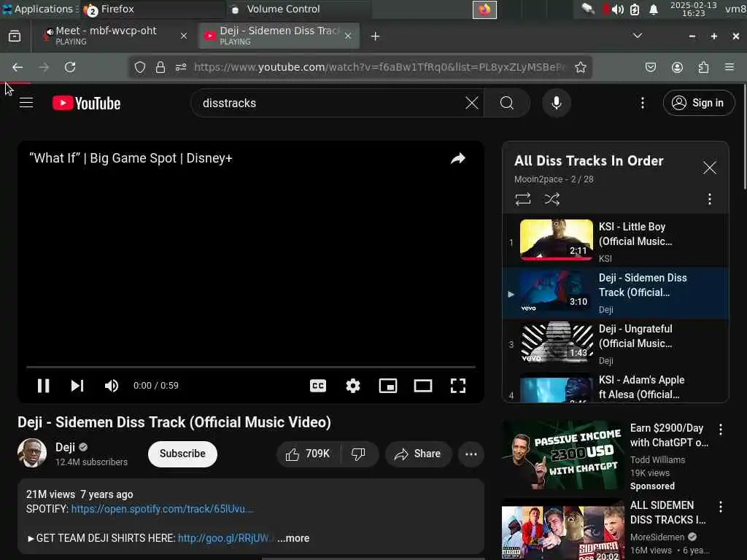Image resolution: width=747 pixels, height=560 pixels.
Task: Submit search with magnifier button
Action: (x=507, y=103)
